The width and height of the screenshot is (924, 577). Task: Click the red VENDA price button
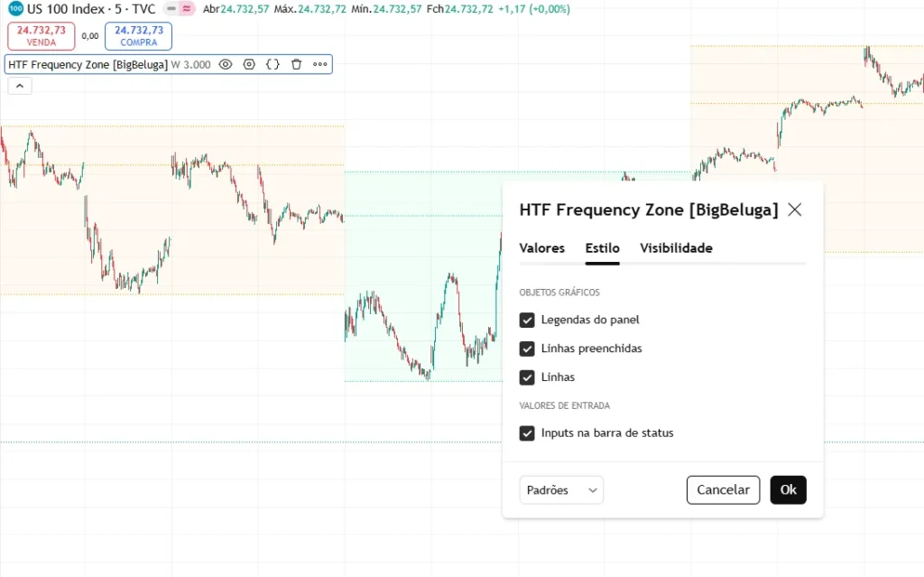pyautogui.click(x=42, y=36)
